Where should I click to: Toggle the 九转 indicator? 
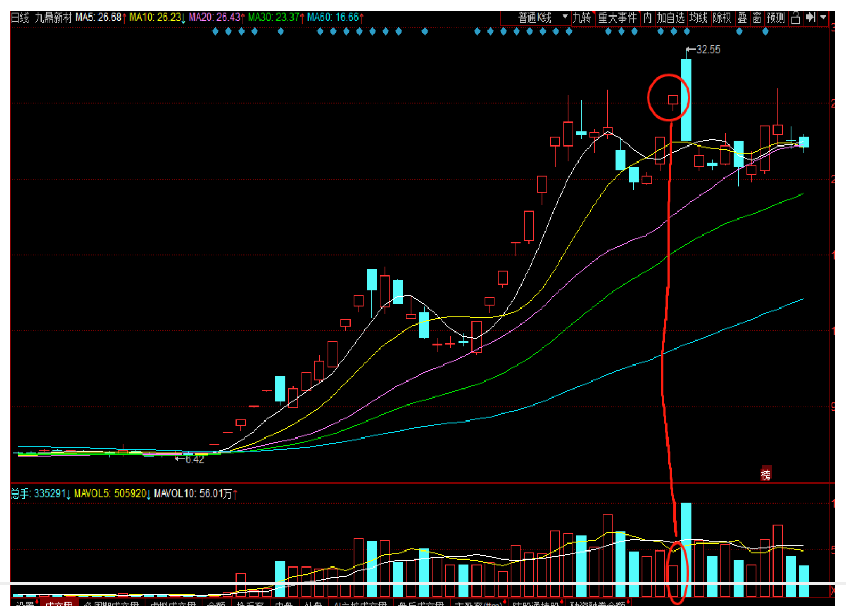[582, 18]
